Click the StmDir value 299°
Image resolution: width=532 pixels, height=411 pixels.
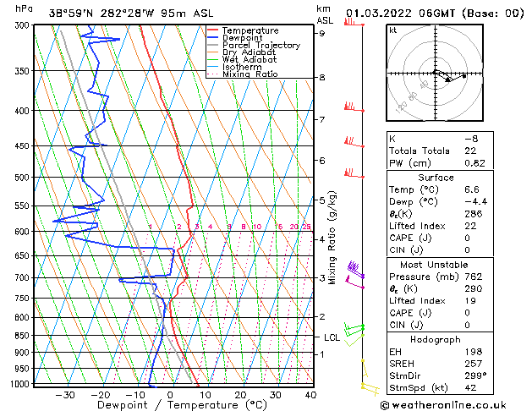pos(475,375)
